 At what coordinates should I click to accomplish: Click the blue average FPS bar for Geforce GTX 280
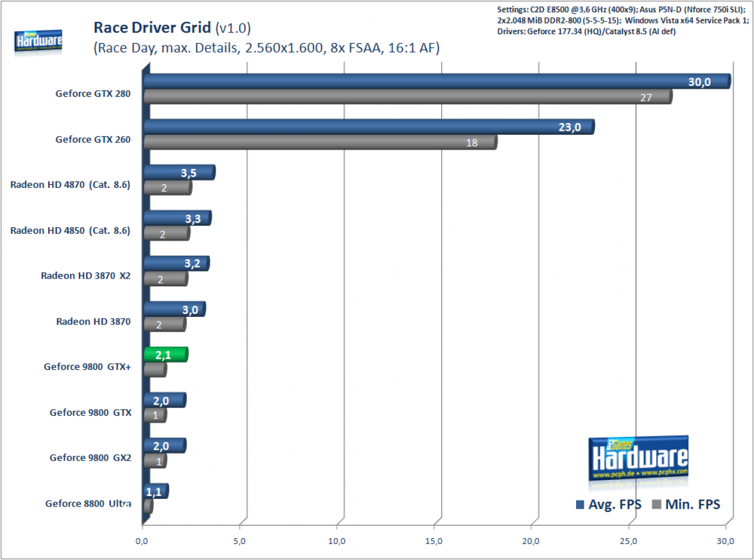437,82
